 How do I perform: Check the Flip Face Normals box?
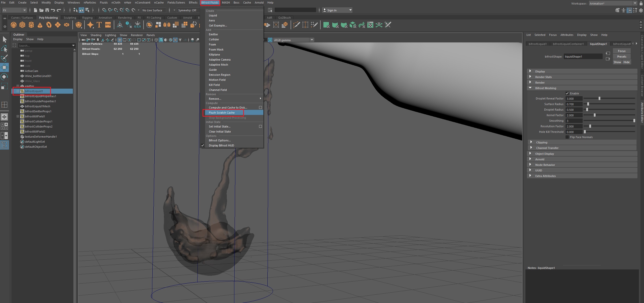pos(567,137)
